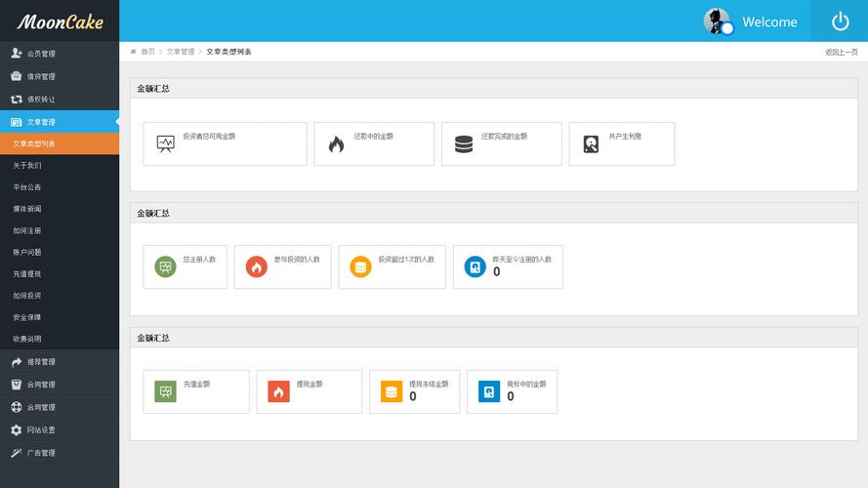The height and width of the screenshot is (488, 868).
Task: Click the presentation chart icon for 投资者总可用金额
Action: (x=165, y=144)
